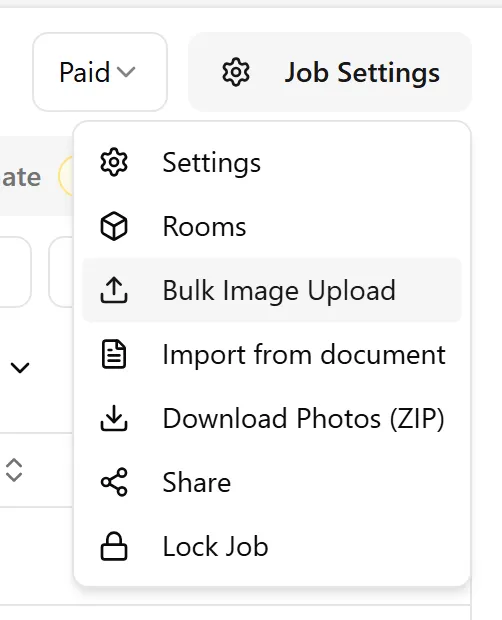This screenshot has width=502, height=620.
Task: Select Share from the menu
Action: [x=272, y=482]
